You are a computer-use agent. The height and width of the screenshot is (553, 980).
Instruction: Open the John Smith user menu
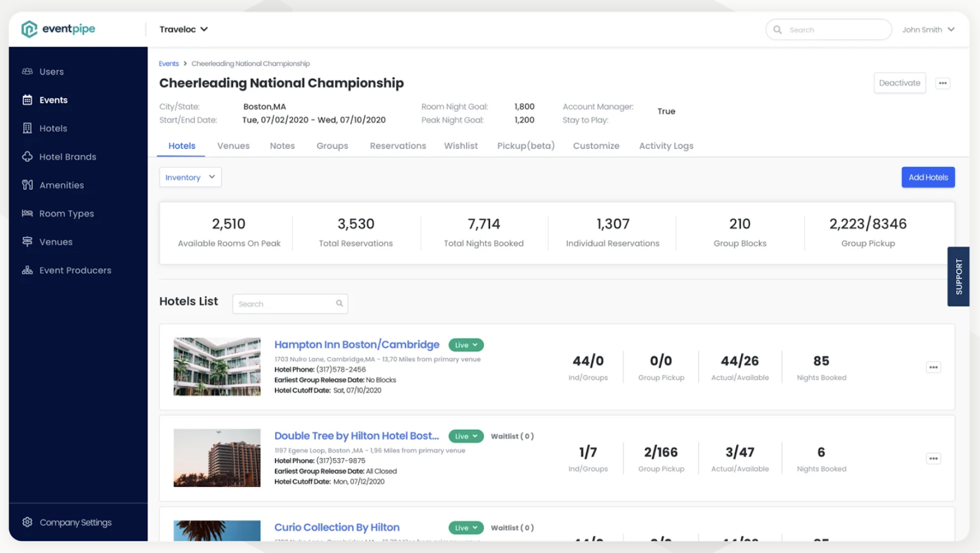928,29
